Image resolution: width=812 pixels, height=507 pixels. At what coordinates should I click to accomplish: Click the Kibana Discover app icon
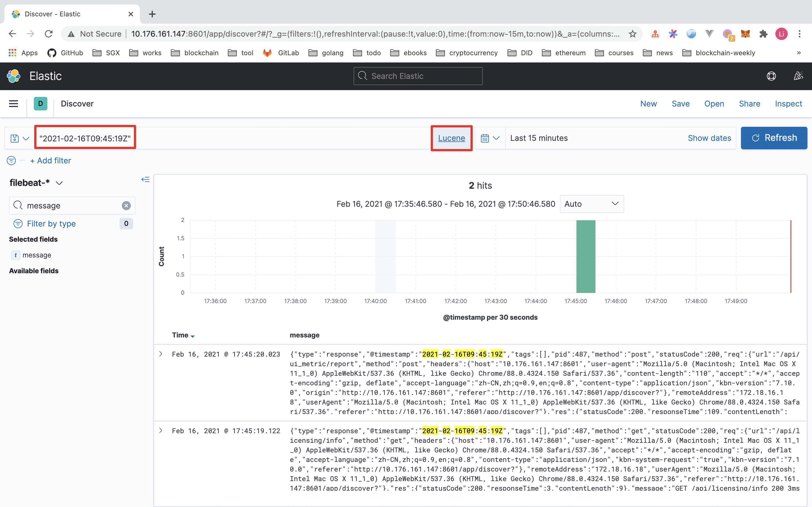point(40,103)
